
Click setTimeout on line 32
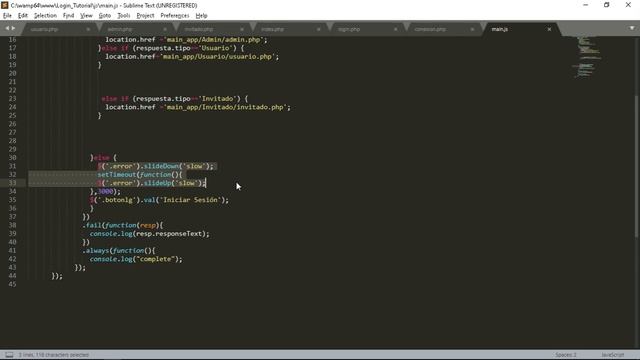pyautogui.click(x=117, y=175)
